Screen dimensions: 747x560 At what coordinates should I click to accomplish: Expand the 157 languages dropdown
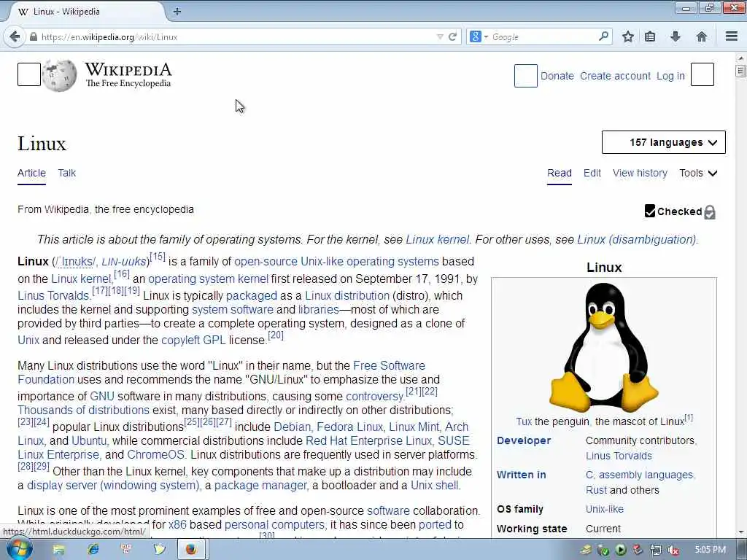tap(664, 142)
